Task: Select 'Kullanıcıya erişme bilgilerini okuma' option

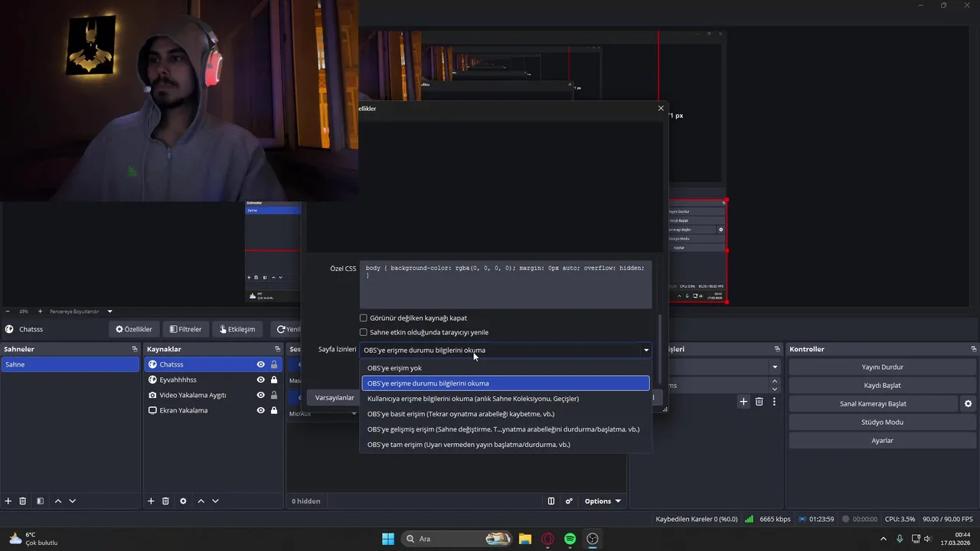Action: click(x=505, y=399)
